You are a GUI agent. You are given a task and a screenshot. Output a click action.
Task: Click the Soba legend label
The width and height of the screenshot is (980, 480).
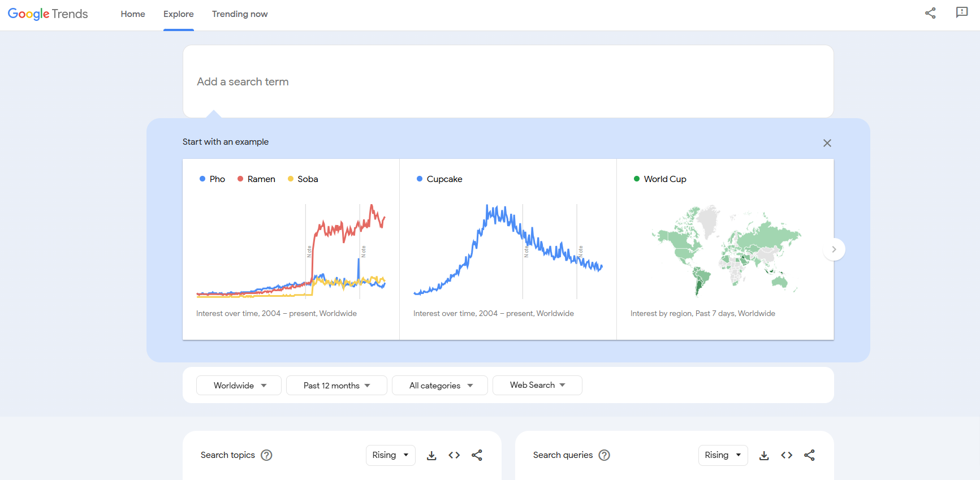[x=308, y=179]
